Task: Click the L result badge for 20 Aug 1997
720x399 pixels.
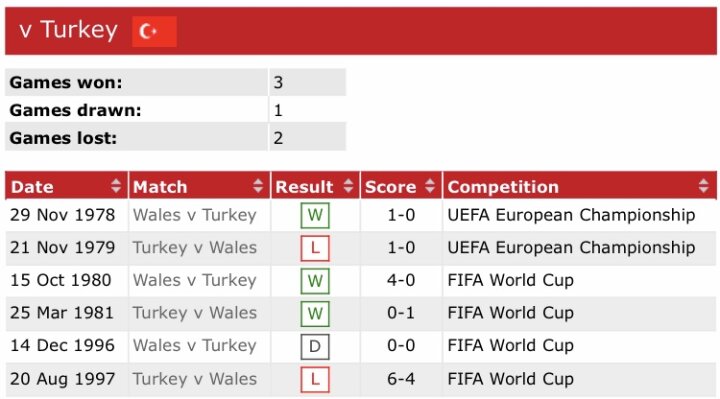Action: click(315, 379)
